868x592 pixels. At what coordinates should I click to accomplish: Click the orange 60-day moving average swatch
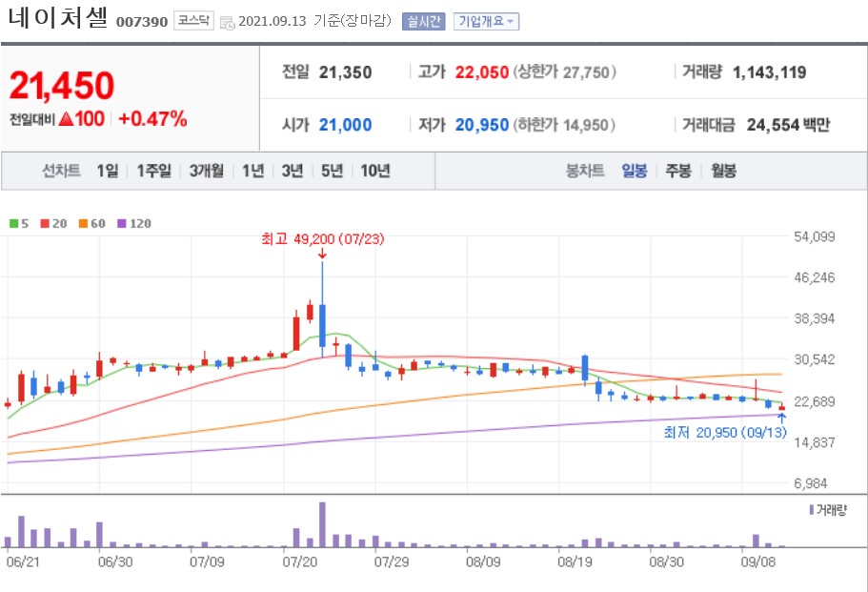point(83,224)
